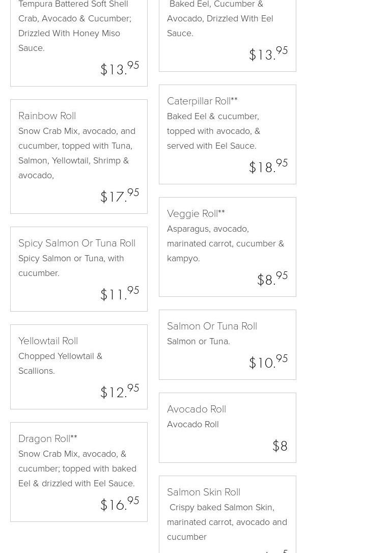
Task: Select the Salmon Skin Roll heading
Action: coord(204,492)
